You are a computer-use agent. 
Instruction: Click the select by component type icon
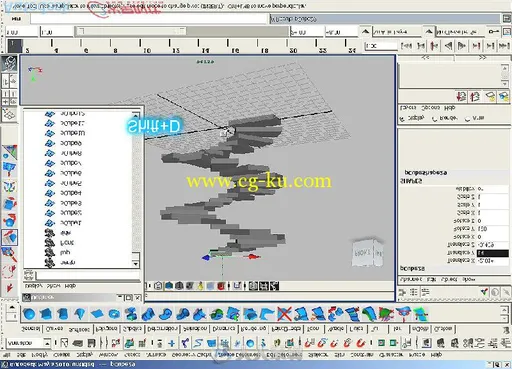[x=142, y=343]
